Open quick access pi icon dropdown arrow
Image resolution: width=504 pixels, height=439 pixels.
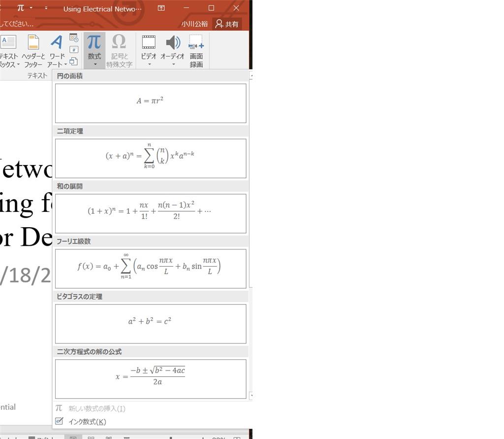pos(31,8)
